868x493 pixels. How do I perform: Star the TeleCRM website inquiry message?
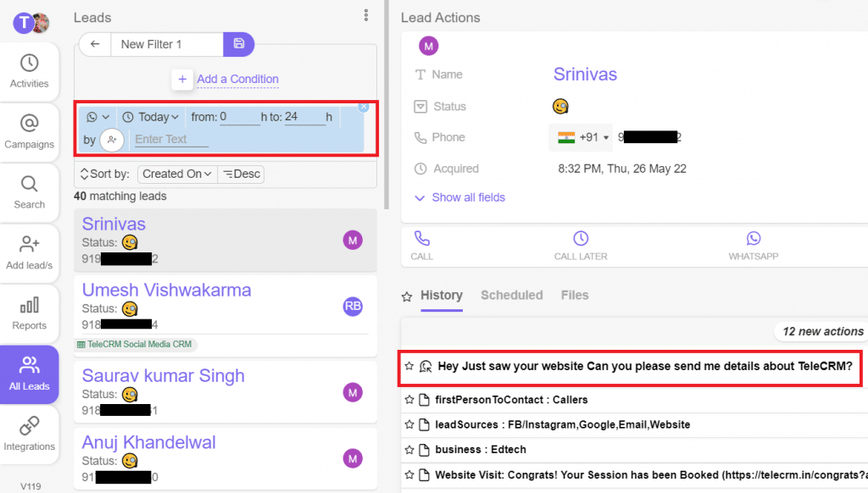410,367
